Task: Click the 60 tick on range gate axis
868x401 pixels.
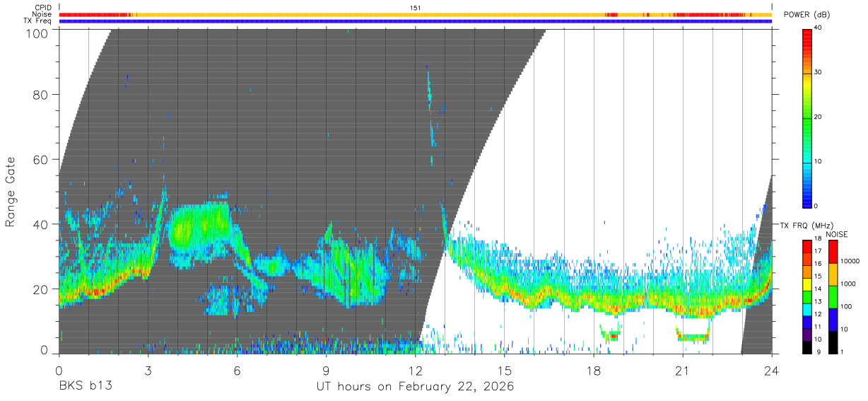Action: [41, 159]
